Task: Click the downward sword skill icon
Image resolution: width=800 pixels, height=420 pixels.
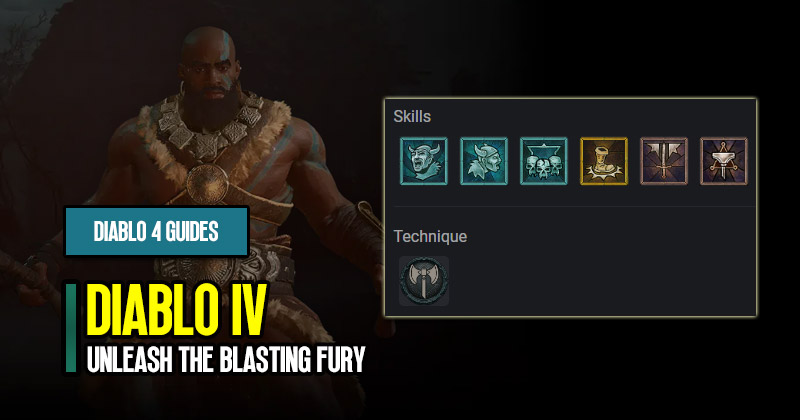Action: 664,161
